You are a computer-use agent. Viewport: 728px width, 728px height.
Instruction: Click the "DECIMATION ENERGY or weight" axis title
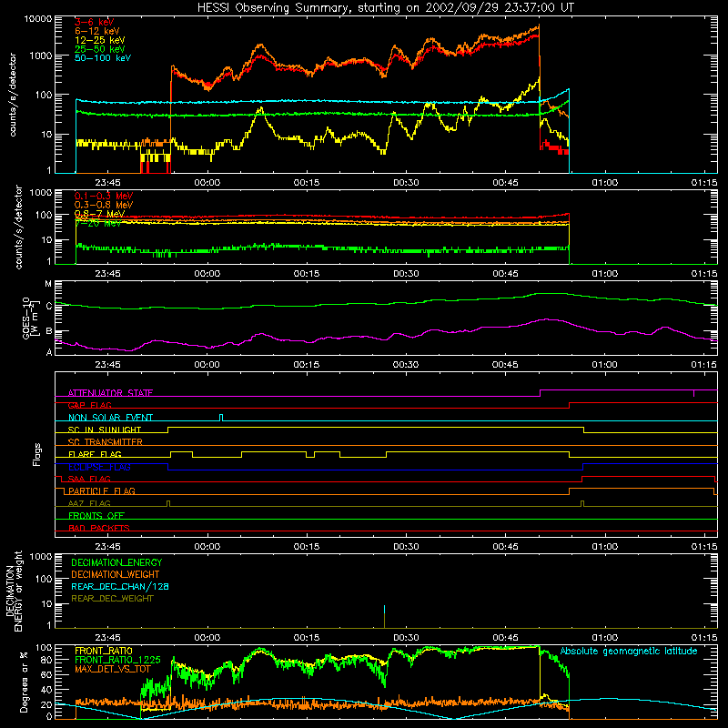pos(14,591)
